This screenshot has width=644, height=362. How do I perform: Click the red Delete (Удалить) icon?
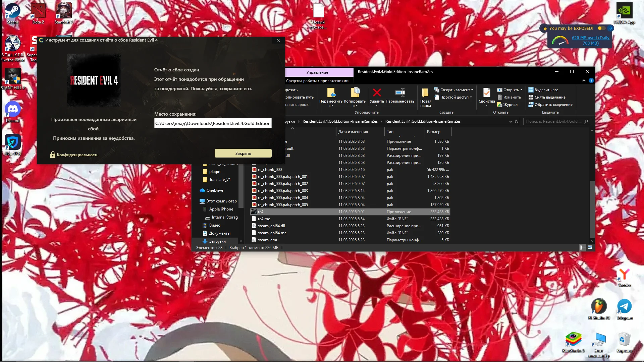(x=377, y=93)
